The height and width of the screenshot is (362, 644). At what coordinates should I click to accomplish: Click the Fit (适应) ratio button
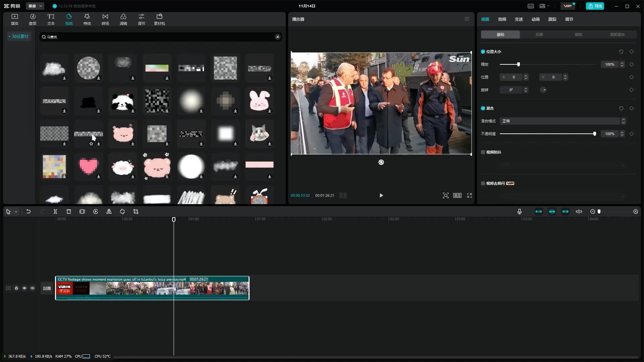point(458,195)
